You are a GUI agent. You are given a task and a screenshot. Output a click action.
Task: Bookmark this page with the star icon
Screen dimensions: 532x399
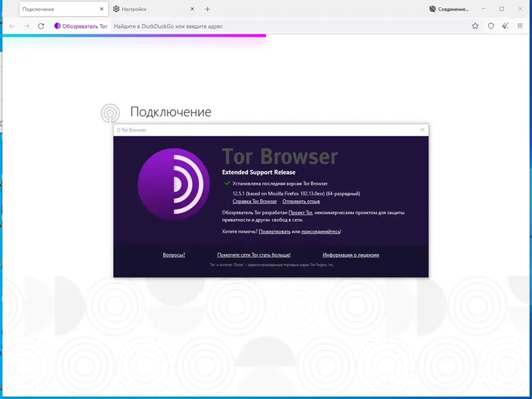(475, 26)
